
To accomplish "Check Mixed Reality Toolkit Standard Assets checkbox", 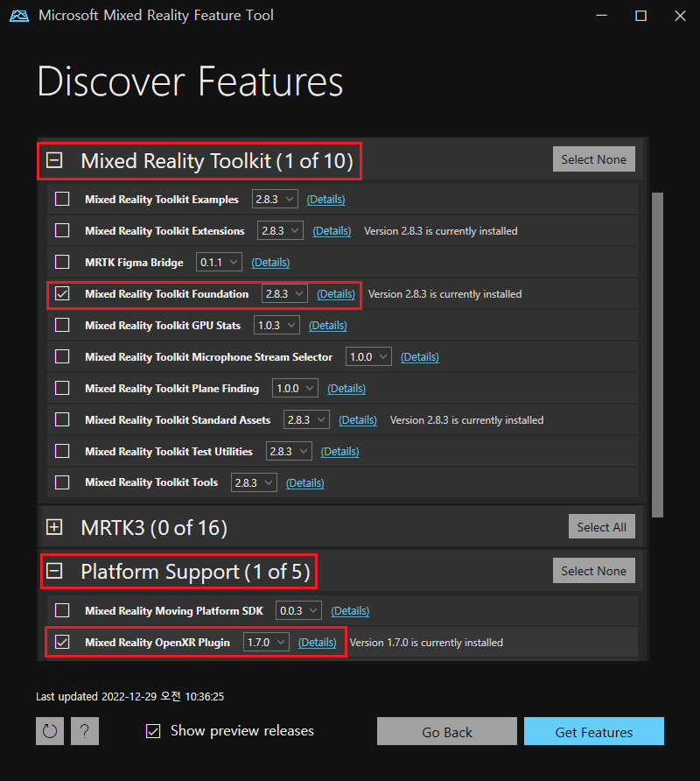I will pos(62,419).
